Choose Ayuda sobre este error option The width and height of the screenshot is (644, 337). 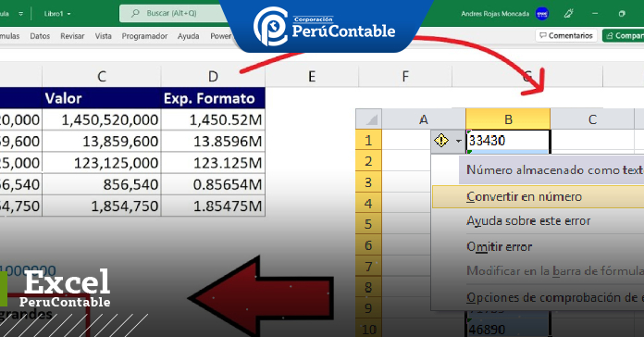tap(538, 221)
